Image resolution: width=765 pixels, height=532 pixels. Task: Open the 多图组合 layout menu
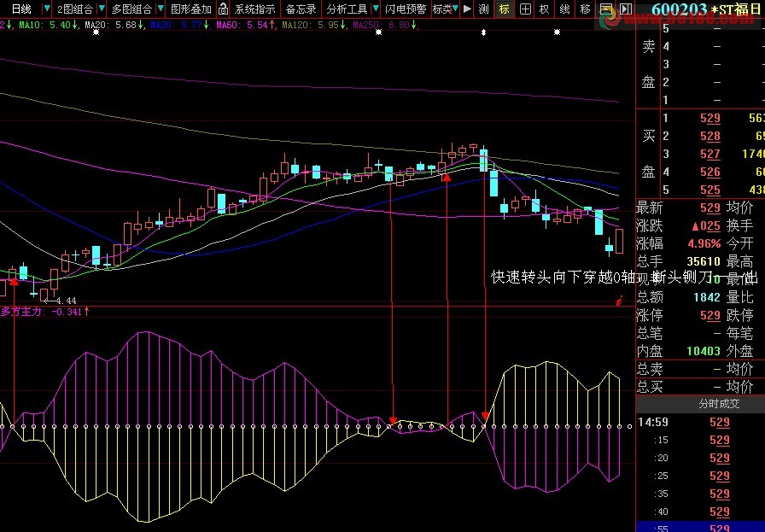(131, 9)
